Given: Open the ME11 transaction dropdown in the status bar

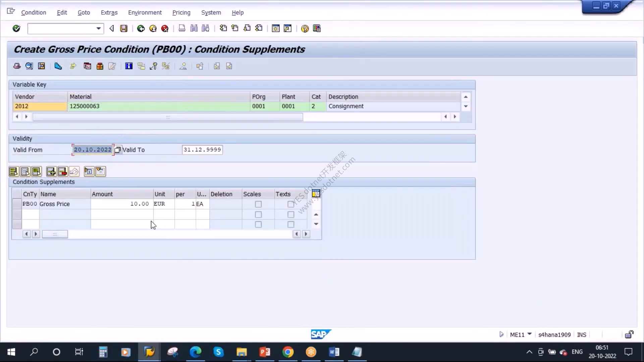Looking at the screenshot, I should click(530, 334).
